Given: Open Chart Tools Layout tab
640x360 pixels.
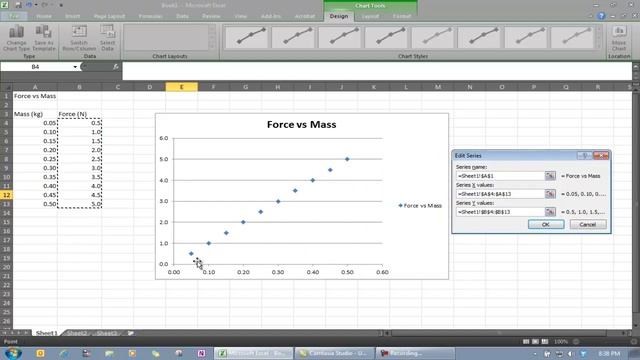Looking at the screenshot, I should pos(370,16).
